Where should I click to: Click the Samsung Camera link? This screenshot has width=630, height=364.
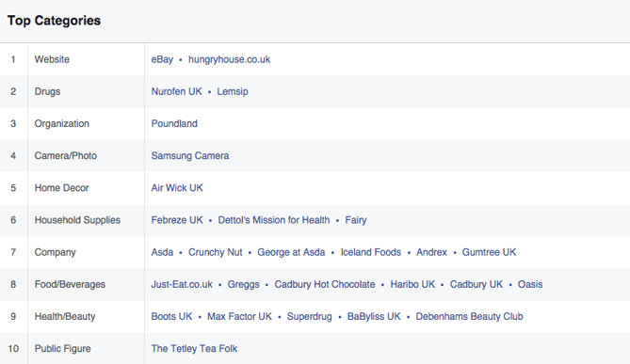click(190, 156)
